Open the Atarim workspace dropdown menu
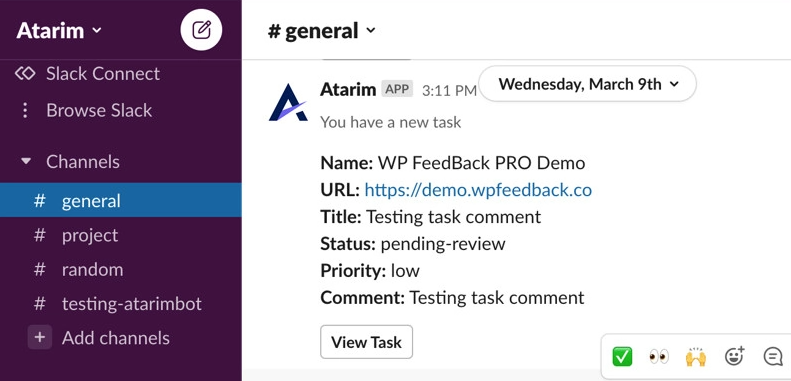Image resolution: width=791 pixels, height=381 pixels. [x=59, y=30]
